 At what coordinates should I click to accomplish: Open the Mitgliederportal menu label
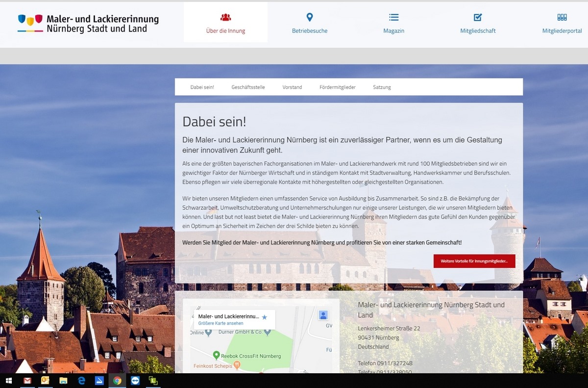tap(562, 31)
